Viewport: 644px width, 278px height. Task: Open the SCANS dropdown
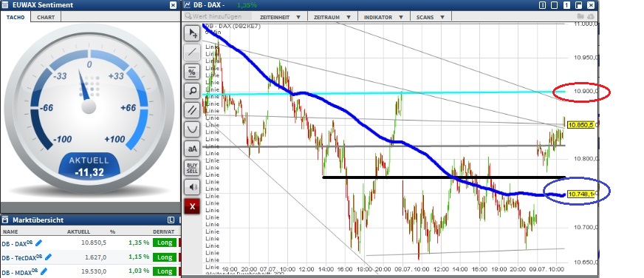pyautogui.click(x=431, y=17)
